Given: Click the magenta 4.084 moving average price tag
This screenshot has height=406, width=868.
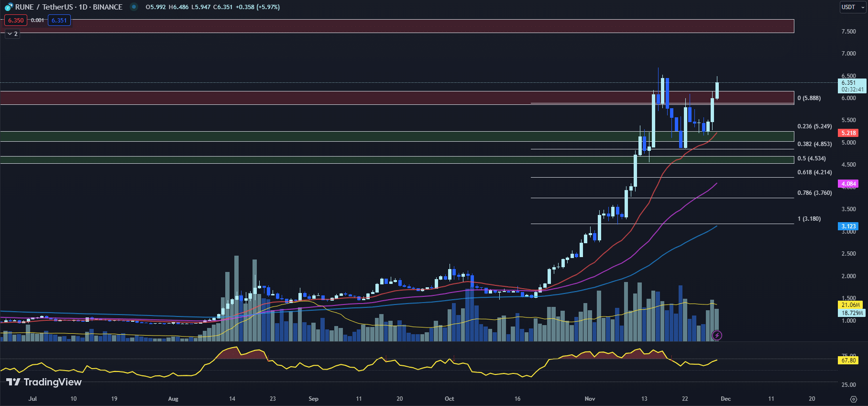Looking at the screenshot, I should pos(848,184).
